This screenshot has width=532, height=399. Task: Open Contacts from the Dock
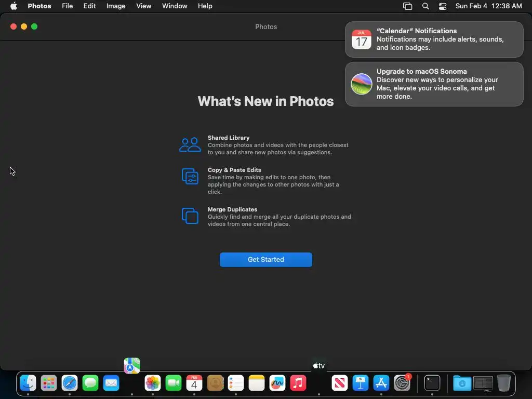tap(215, 383)
